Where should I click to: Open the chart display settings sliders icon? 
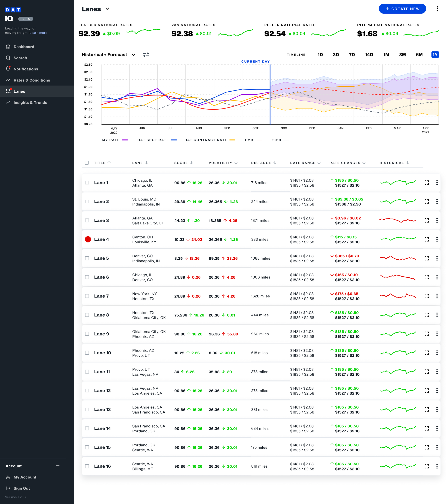pos(146,54)
